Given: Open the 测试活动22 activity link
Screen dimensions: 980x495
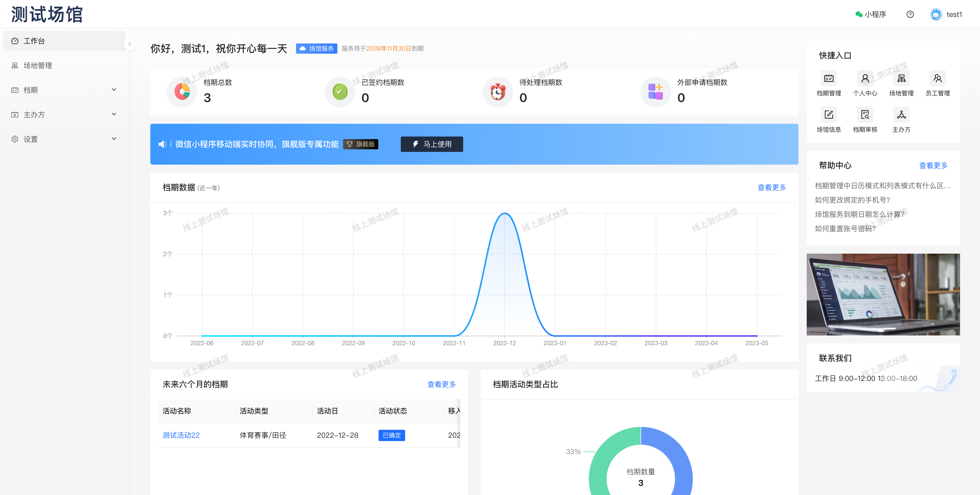Looking at the screenshot, I should pyautogui.click(x=181, y=435).
